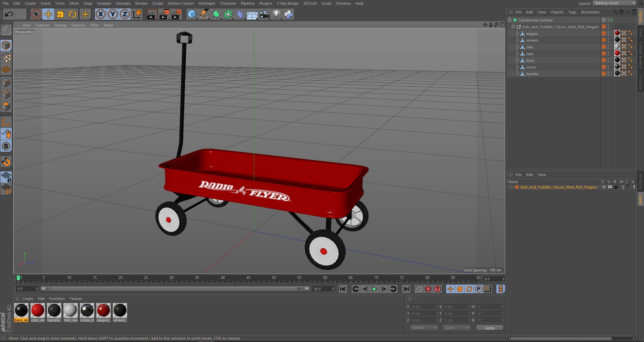Toggle the Snap enable icon
The width and height of the screenshot is (644, 342).
point(6,146)
